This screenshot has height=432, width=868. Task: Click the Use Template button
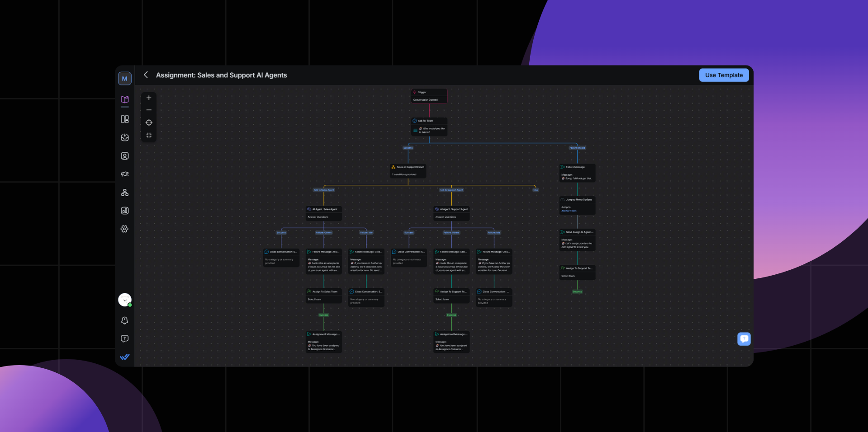[723, 75]
